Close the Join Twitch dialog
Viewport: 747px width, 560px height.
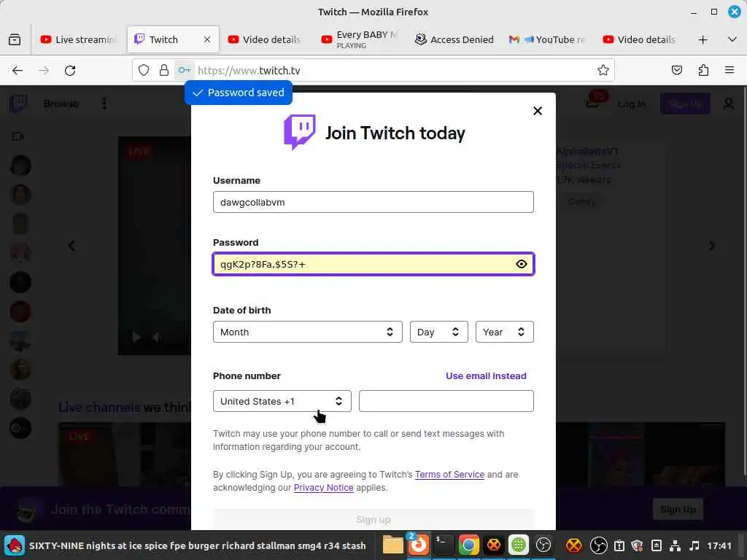point(538,111)
